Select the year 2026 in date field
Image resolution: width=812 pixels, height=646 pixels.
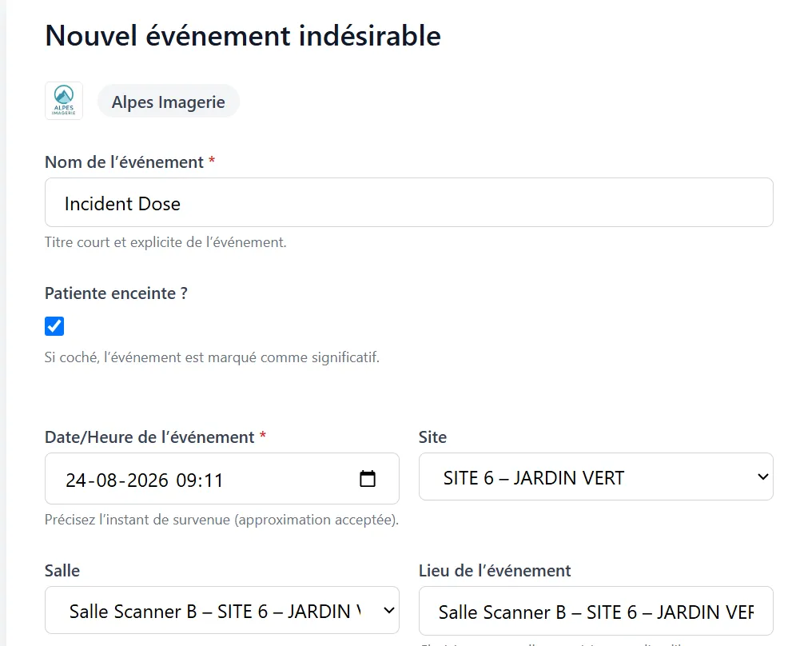148,481
